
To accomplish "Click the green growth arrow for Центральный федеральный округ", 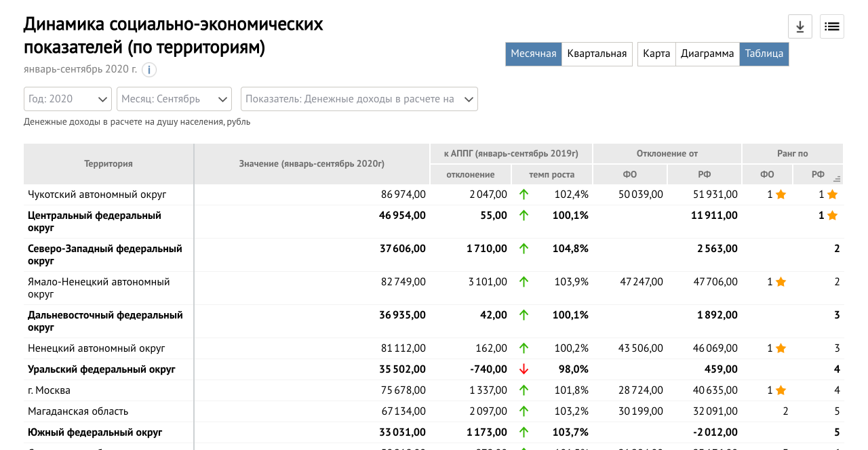I will [523, 216].
